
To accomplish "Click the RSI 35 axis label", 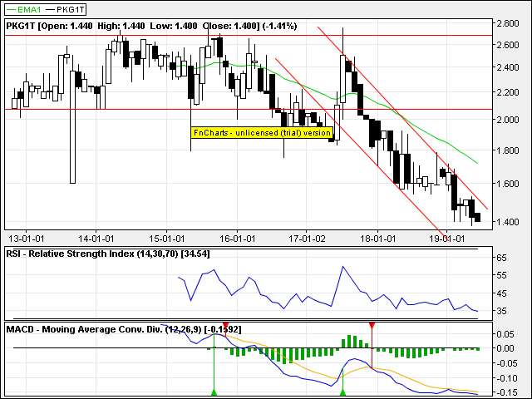I will (501, 311).
